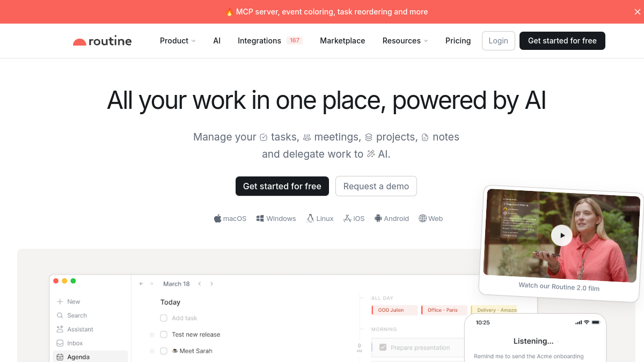The height and width of the screenshot is (362, 644).
Task: Click the OOO Julien all-day event
Action: click(x=394, y=310)
